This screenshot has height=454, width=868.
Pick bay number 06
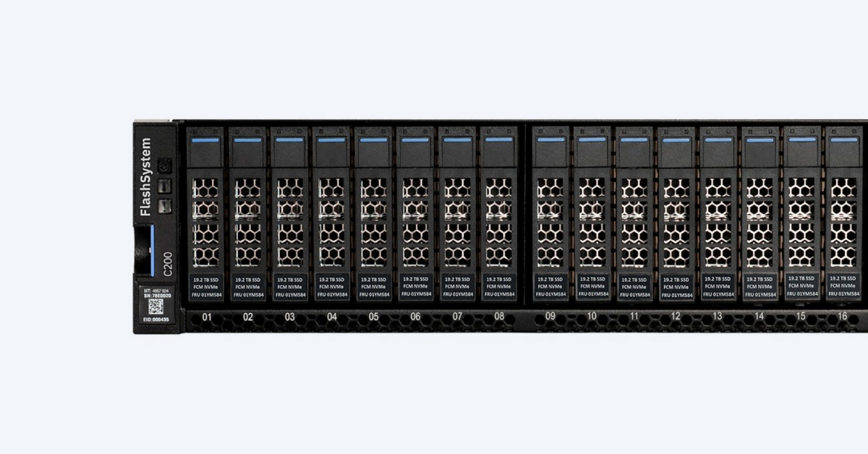(415, 317)
